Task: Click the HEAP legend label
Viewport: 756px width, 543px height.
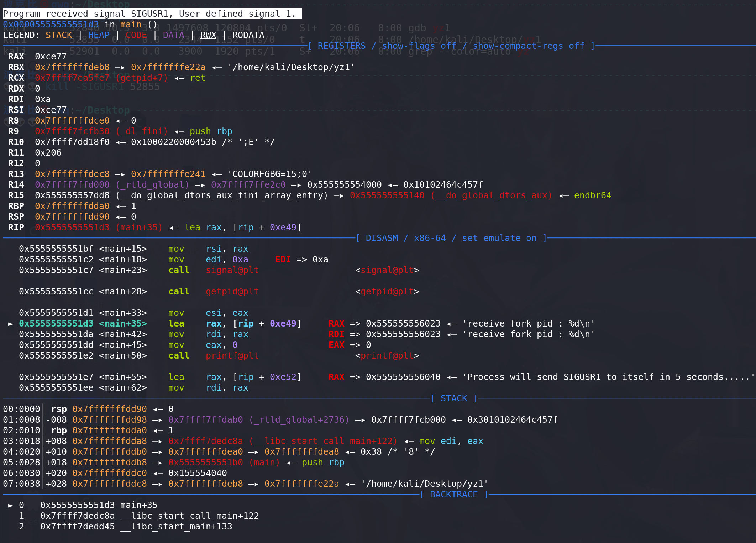Action: [99, 35]
